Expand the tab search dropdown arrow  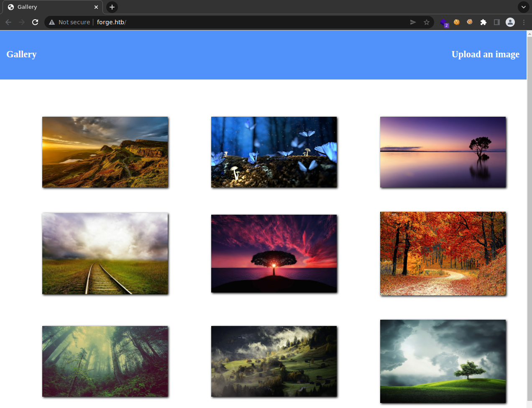click(x=523, y=7)
